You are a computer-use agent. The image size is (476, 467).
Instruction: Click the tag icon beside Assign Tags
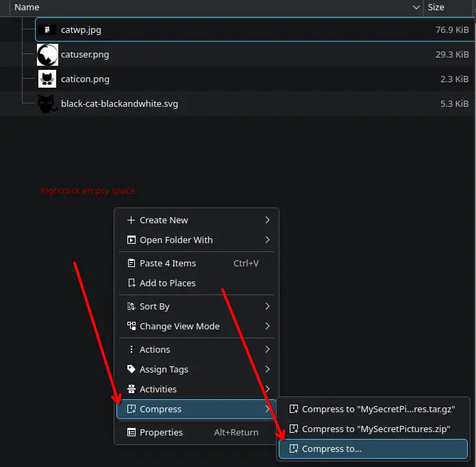130,370
